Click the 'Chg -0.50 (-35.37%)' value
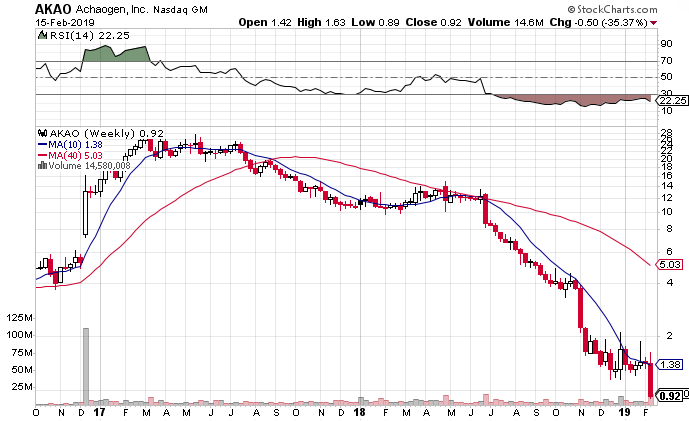689x421 pixels. point(598,22)
